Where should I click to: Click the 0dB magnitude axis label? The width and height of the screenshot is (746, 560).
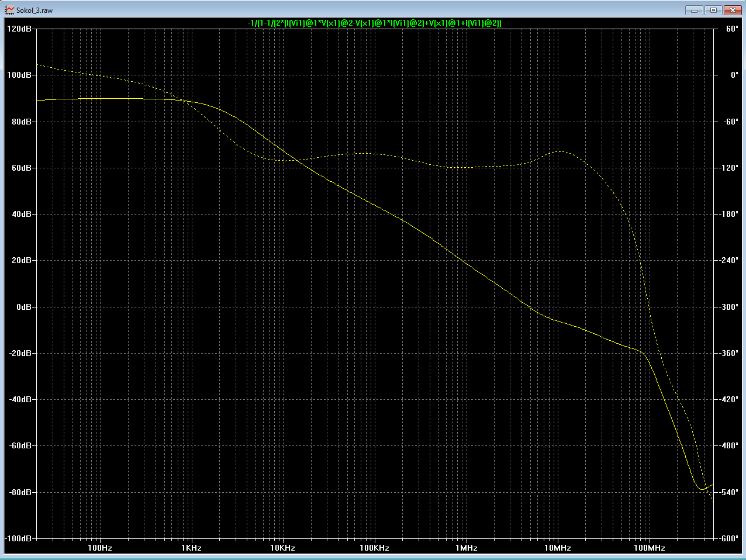coord(23,307)
